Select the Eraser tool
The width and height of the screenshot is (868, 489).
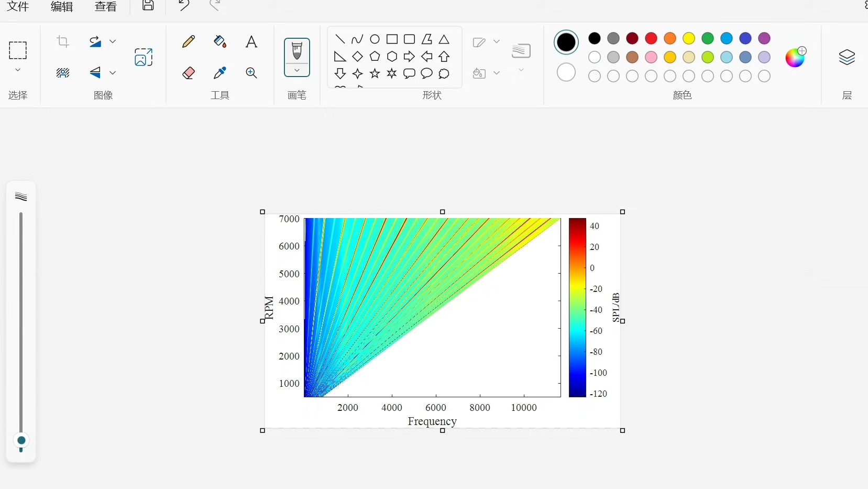point(188,73)
